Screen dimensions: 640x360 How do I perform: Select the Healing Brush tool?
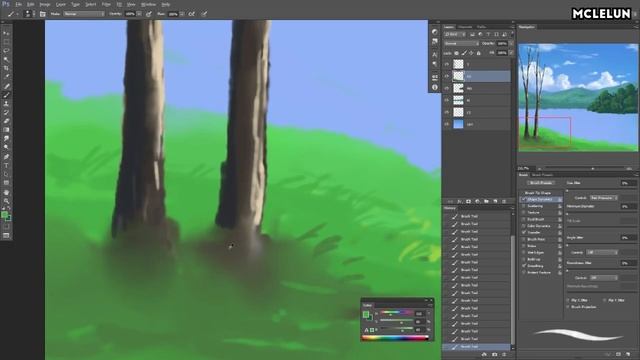click(6, 86)
